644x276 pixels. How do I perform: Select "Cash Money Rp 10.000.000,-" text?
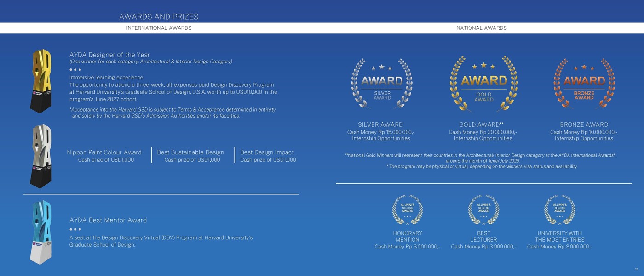(x=584, y=132)
